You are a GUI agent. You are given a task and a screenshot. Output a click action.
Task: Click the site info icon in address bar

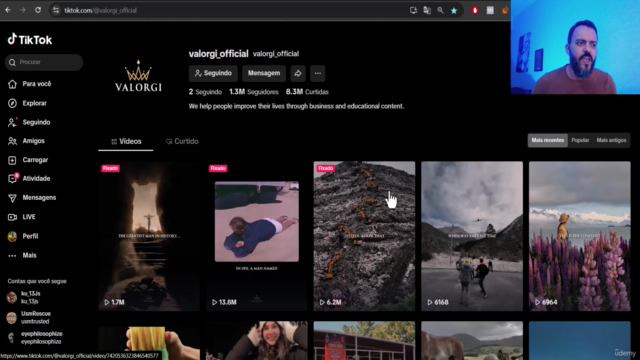[x=56, y=10]
